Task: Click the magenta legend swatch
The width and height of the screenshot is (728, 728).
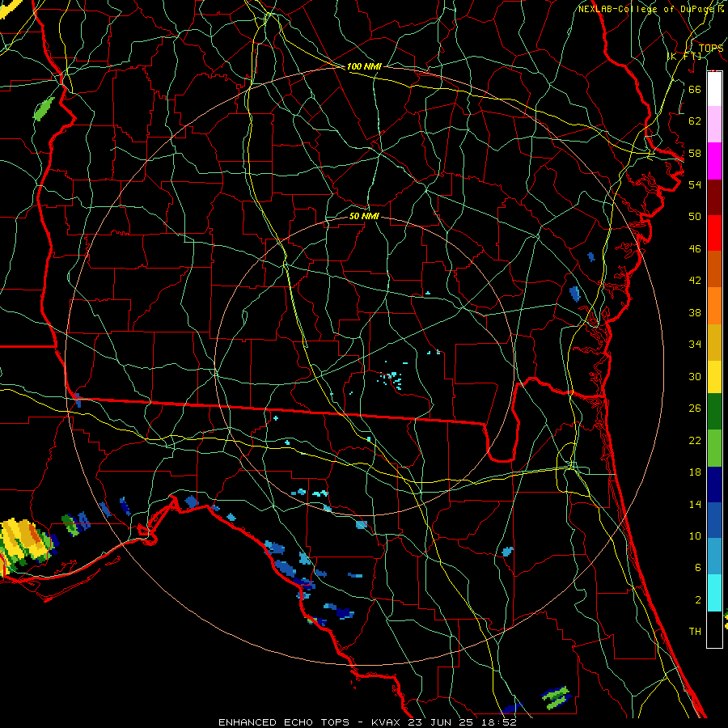Action: point(714,161)
